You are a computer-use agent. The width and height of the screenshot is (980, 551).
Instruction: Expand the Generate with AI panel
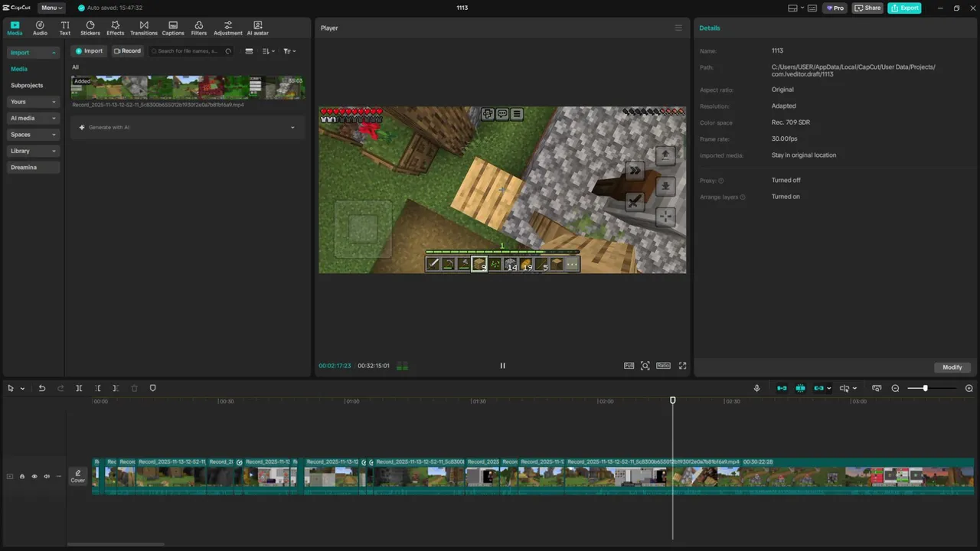[188, 127]
